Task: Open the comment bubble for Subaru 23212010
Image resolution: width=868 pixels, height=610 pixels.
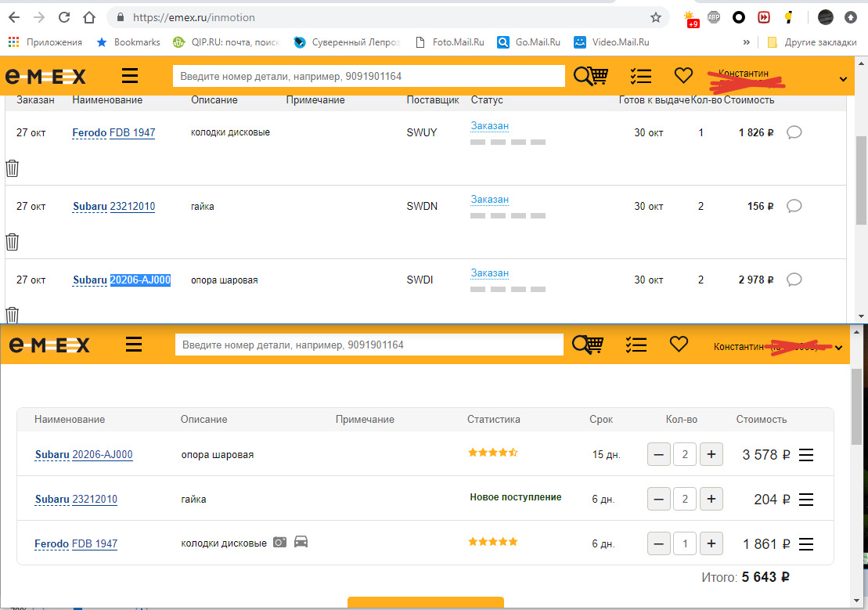Action: pyautogui.click(x=794, y=206)
